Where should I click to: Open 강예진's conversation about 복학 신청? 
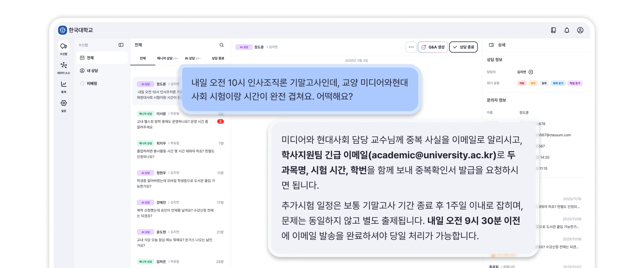click(x=180, y=209)
